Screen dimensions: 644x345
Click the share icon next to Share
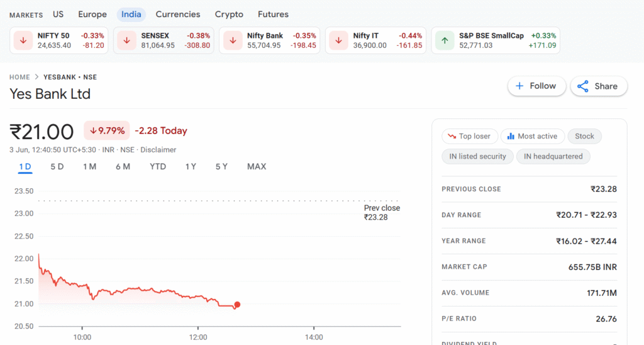click(x=583, y=86)
